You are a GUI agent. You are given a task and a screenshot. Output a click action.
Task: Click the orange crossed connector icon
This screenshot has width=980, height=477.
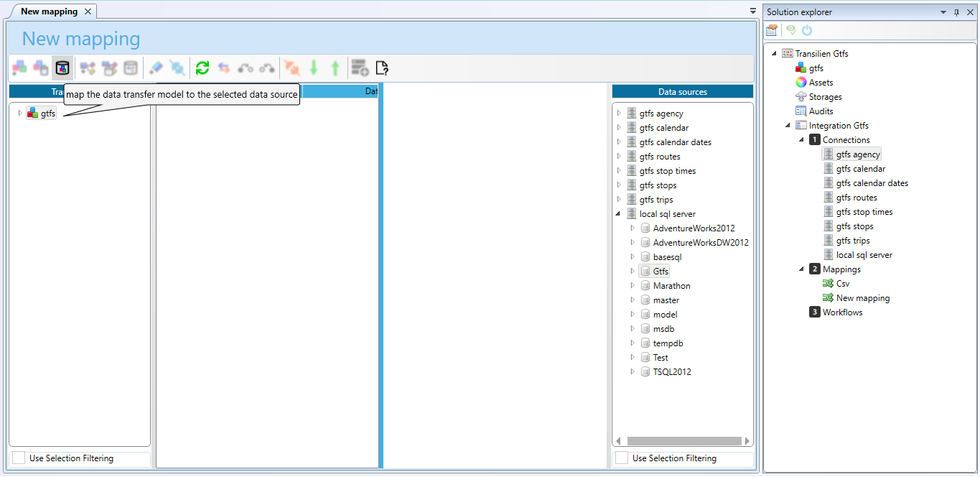click(291, 68)
